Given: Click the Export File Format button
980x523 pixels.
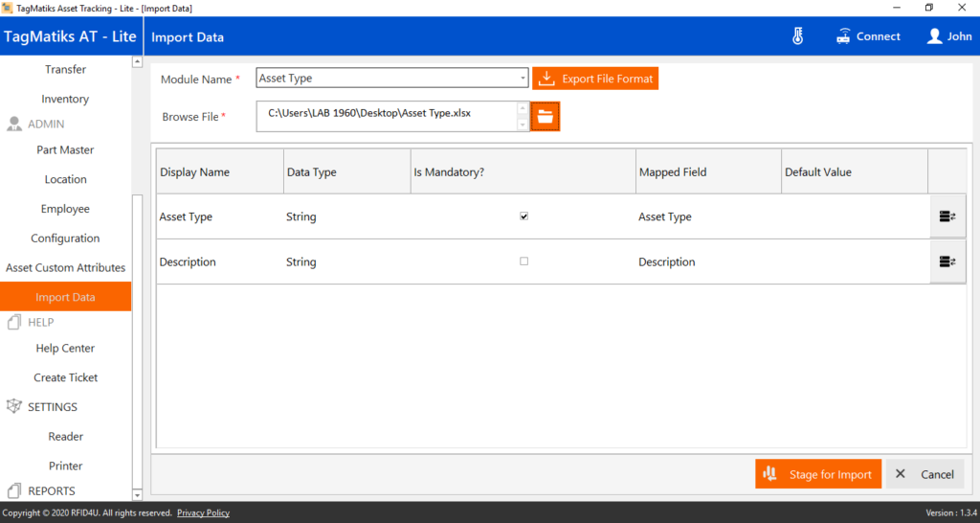Looking at the screenshot, I should click(x=595, y=79).
